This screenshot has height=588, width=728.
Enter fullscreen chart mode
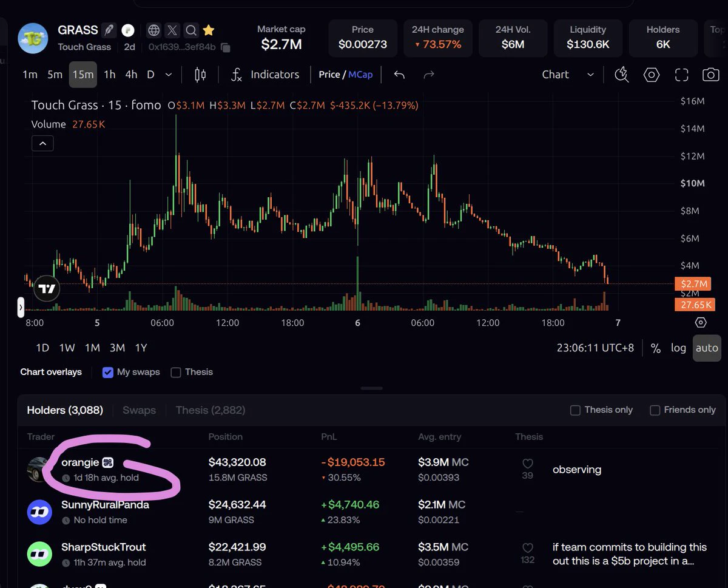pyautogui.click(x=682, y=75)
